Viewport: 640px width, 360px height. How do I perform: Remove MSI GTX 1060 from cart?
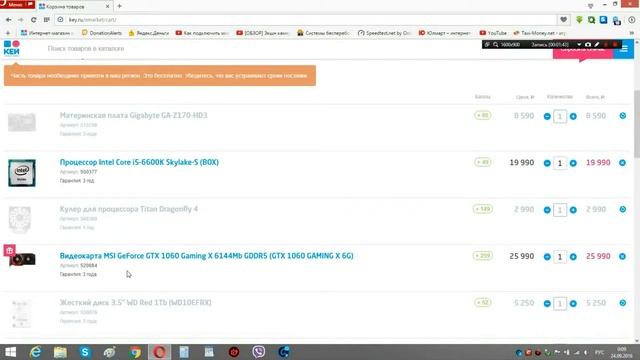click(622, 256)
